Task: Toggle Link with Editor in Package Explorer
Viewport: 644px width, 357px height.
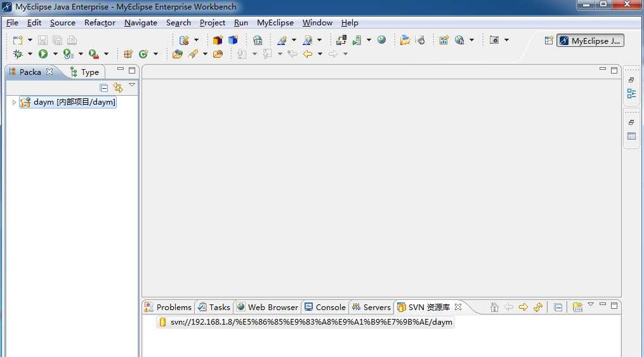Action: [118, 88]
